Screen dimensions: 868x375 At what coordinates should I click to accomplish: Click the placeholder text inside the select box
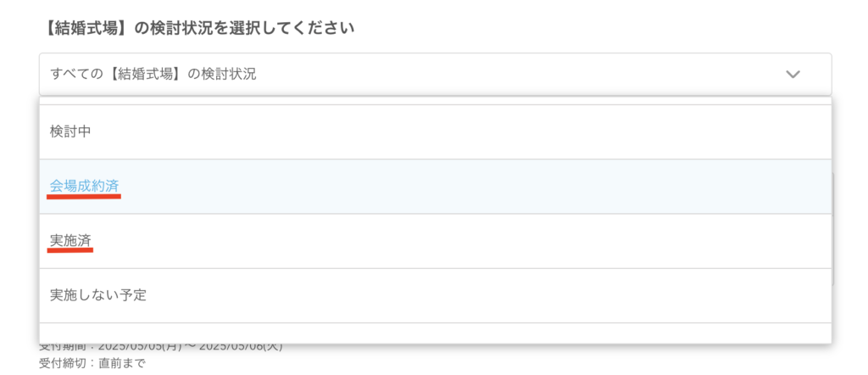click(153, 74)
